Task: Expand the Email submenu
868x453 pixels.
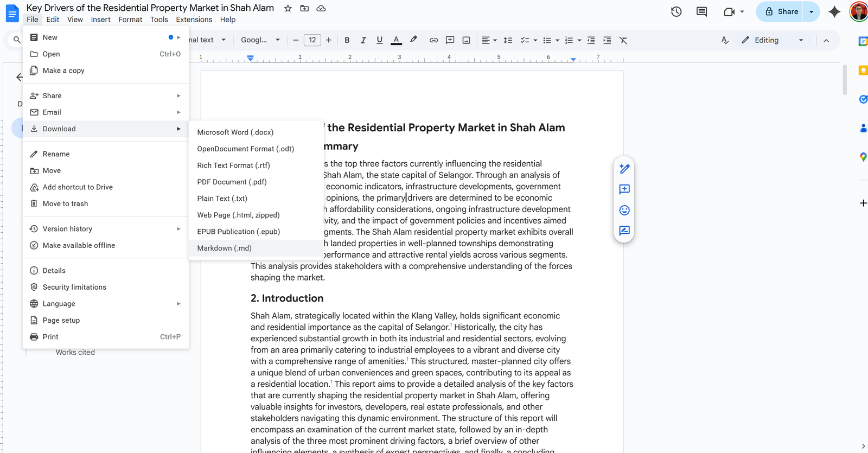Action: point(106,112)
